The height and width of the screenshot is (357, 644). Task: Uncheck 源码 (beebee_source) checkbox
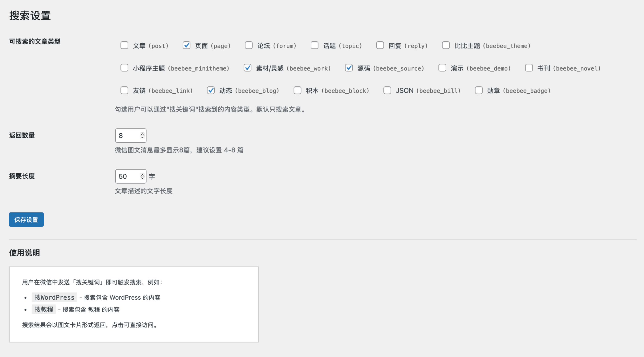pyautogui.click(x=349, y=68)
